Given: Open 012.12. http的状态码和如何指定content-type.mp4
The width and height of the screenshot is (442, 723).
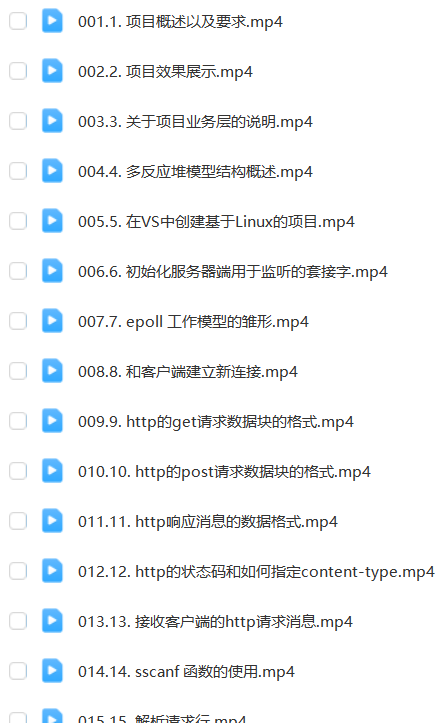Looking at the screenshot, I should pos(256,572).
